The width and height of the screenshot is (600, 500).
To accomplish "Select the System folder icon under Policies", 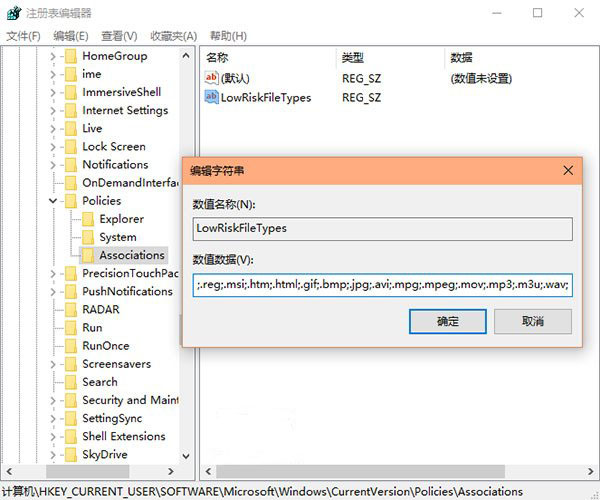I will 87,237.
